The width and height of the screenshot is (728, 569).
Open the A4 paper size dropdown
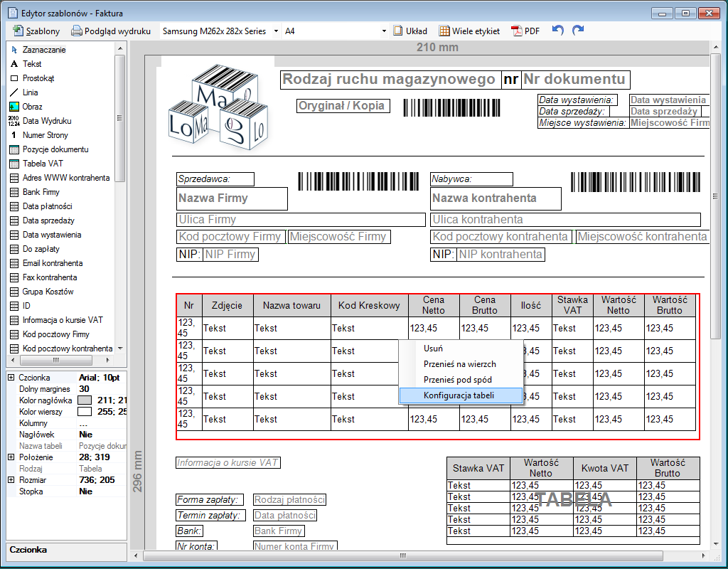point(384,31)
